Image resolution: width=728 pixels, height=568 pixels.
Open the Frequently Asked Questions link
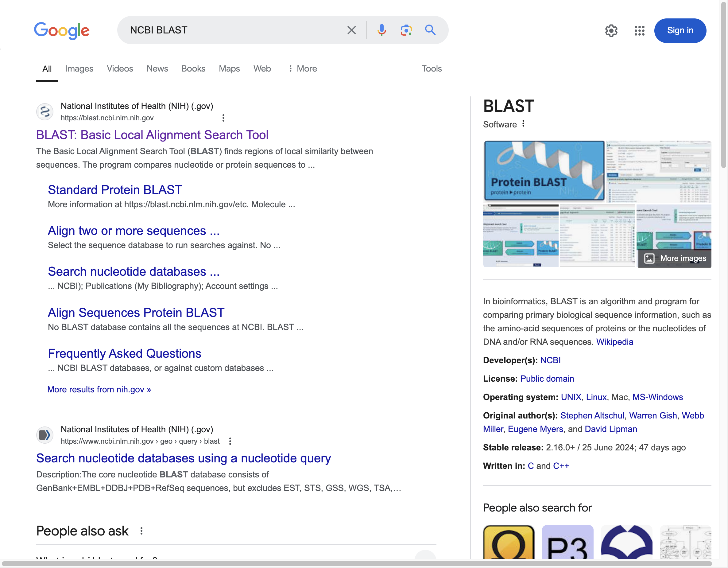[124, 353]
